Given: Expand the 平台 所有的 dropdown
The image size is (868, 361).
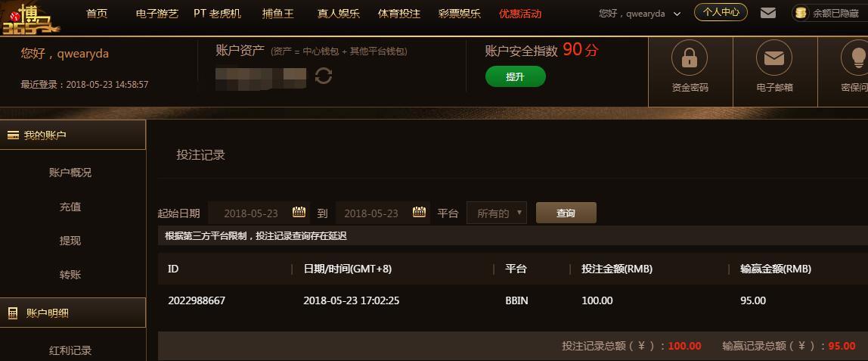Looking at the screenshot, I should point(497,213).
